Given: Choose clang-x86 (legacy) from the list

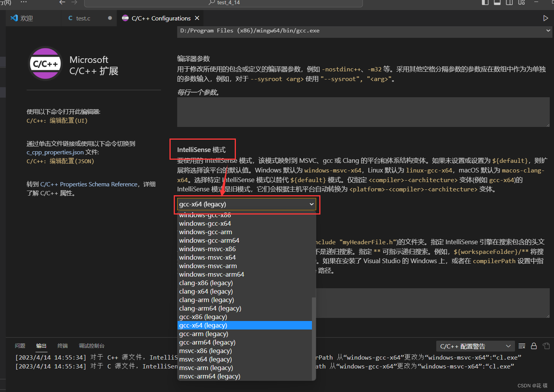Looking at the screenshot, I should [244, 283].
